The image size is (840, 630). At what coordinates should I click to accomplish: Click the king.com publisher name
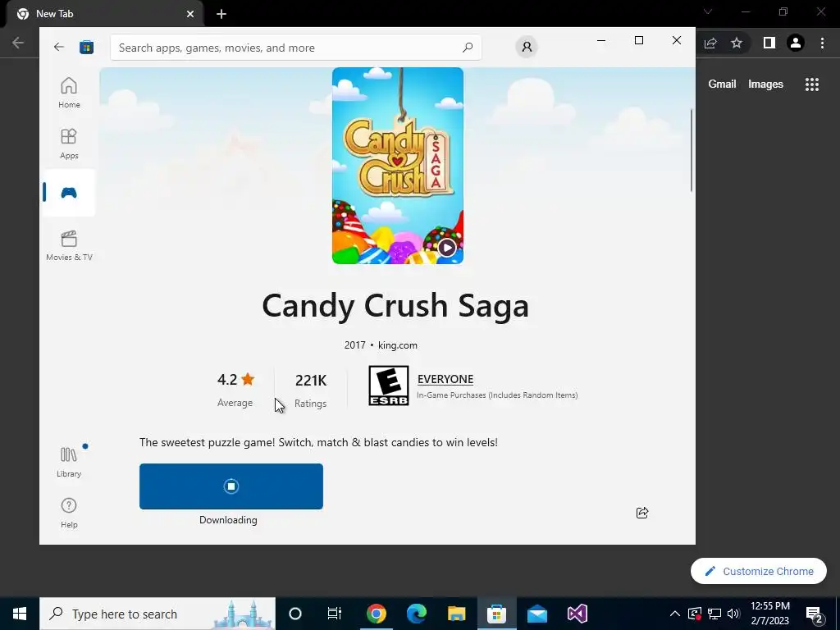click(398, 345)
